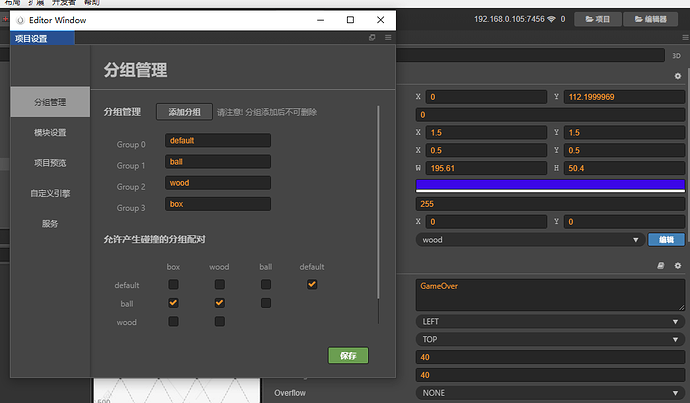Click the 添加分组 button

point(184,112)
